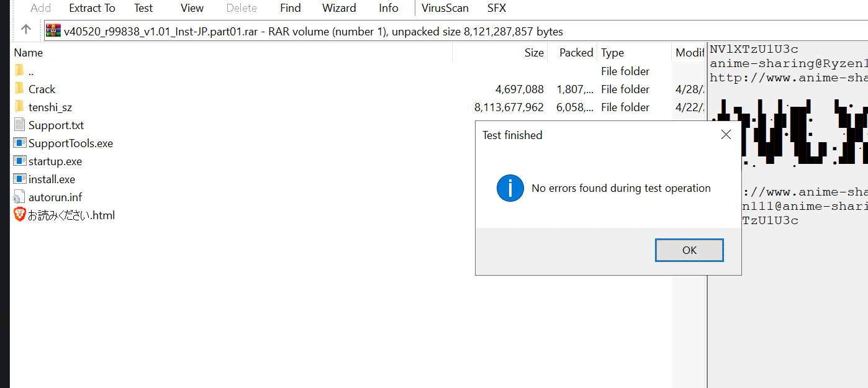Open the Find tool
The height and width of the screenshot is (388, 868).
tap(289, 7)
